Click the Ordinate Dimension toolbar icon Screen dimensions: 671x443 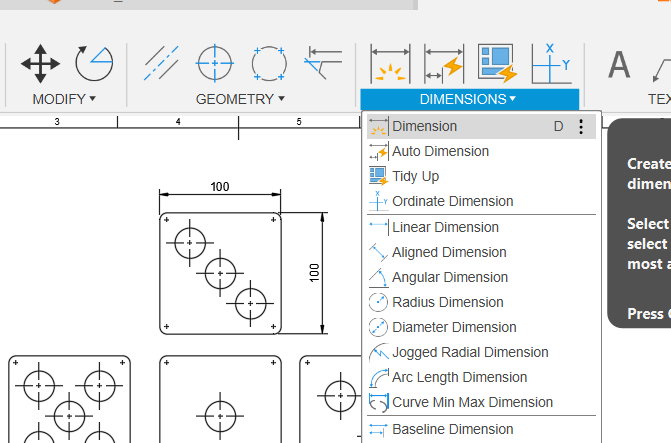pyautogui.click(x=550, y=63)
